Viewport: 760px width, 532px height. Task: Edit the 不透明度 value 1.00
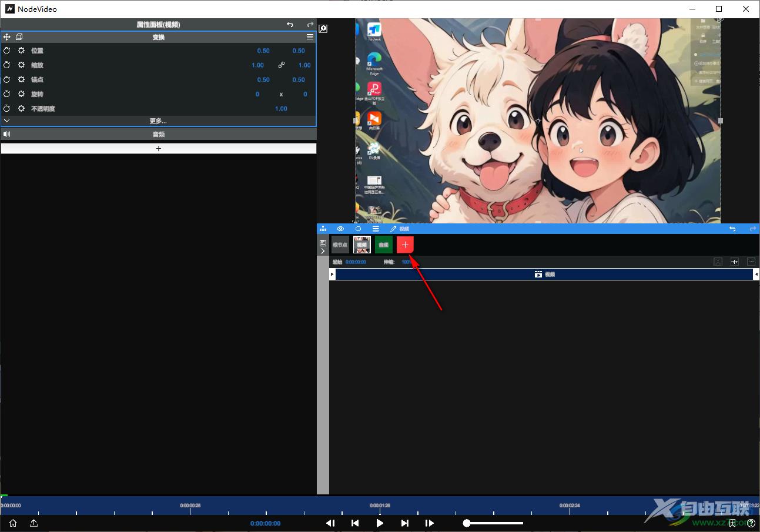pos(282,109)
